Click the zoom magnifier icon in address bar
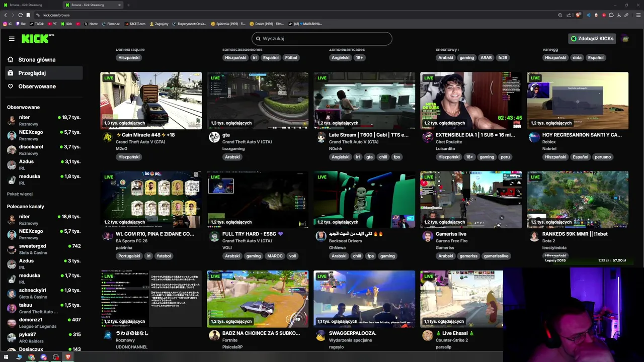Image resolution: width=644 pixels, height=362 pixels. [x=560, y=15]
